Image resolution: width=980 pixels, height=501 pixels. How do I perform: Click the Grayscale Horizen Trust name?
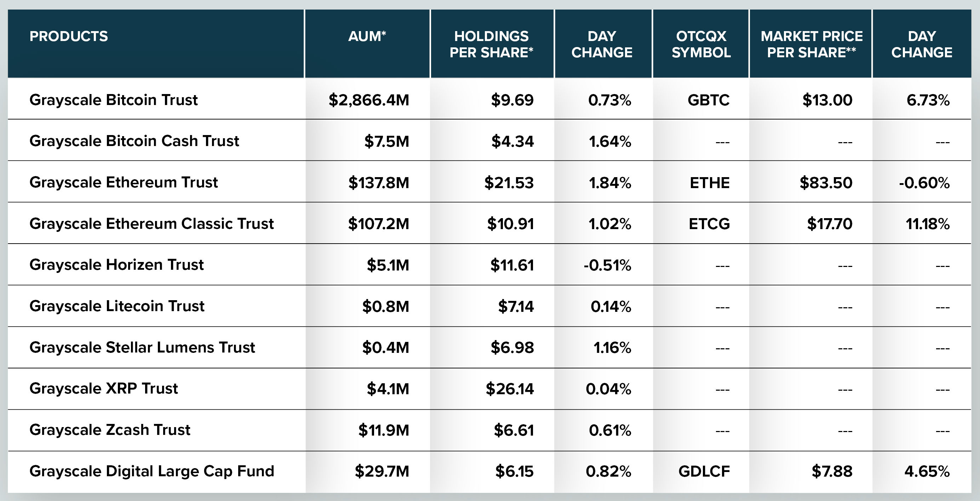tap(116, 264)
